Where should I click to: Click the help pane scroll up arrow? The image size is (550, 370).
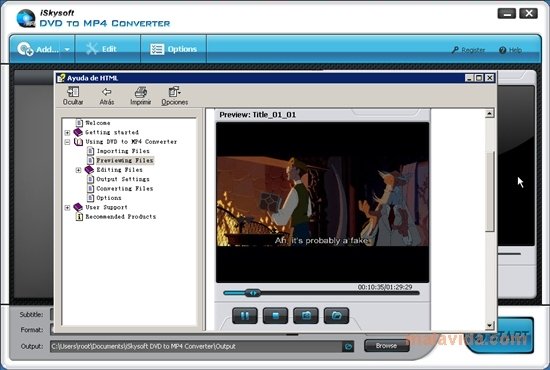tap(490, 113)
